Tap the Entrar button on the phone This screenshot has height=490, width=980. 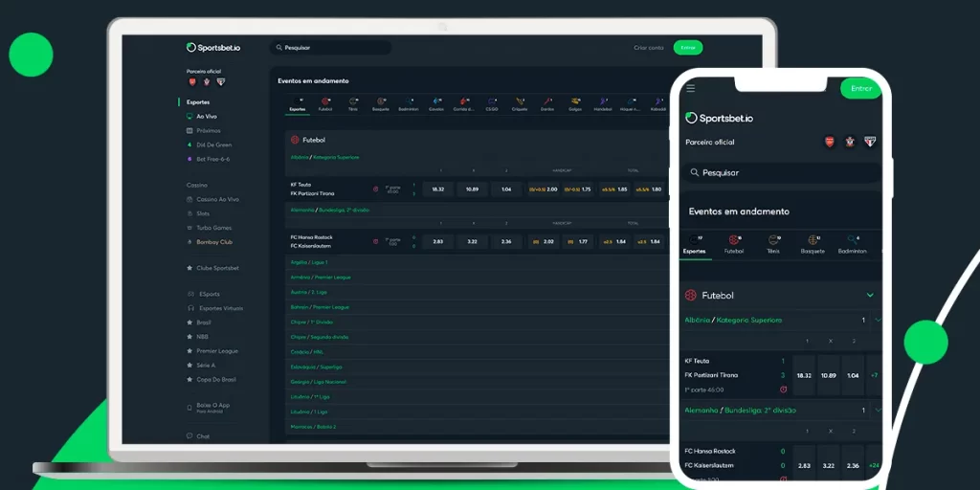(x=861, y=88)
